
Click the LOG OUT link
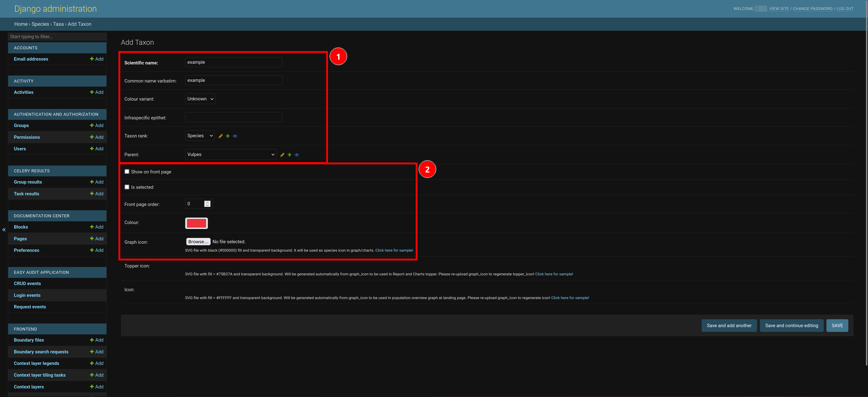(845, 9)
